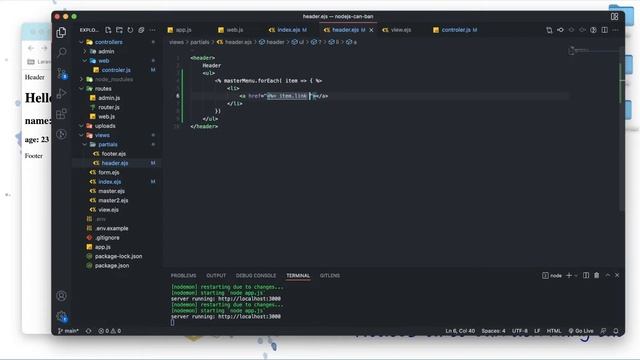640x360 pixels.
Task: Open editor more actions ellipsis
Action: click(x=616, y=30)
